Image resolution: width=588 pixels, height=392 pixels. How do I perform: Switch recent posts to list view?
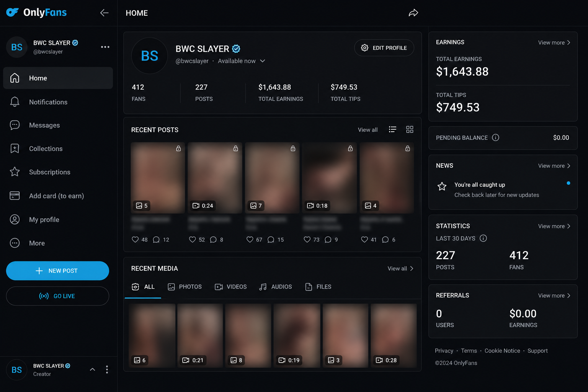tap(392, 129)
